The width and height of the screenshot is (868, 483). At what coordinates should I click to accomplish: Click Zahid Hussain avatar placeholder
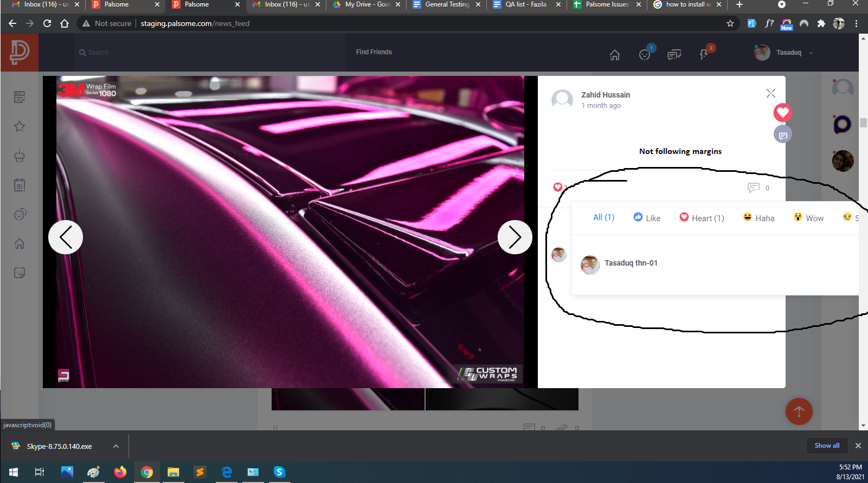[x=562, y=100]
